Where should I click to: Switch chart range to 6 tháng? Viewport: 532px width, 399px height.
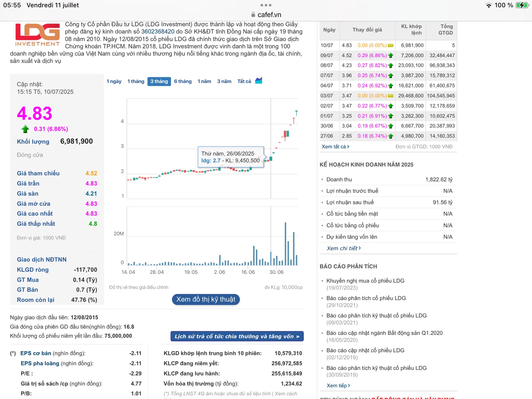pyautogui.click(x=183, y=81)
